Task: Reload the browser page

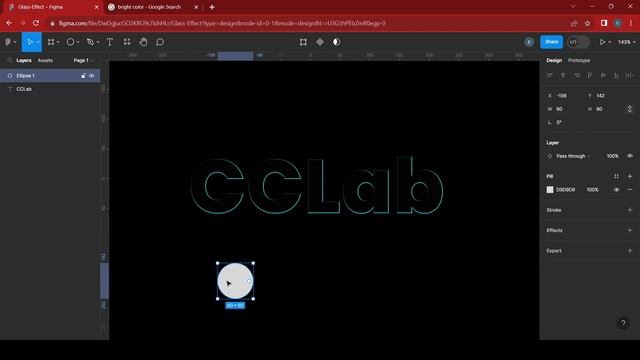Action: pyautogui.click(x=36, y=23)
